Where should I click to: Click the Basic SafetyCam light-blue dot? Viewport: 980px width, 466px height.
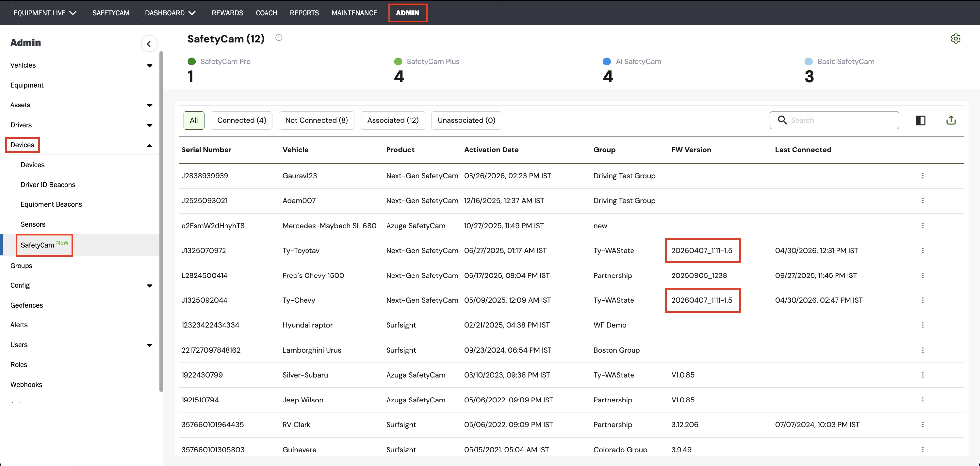(809, 62)
